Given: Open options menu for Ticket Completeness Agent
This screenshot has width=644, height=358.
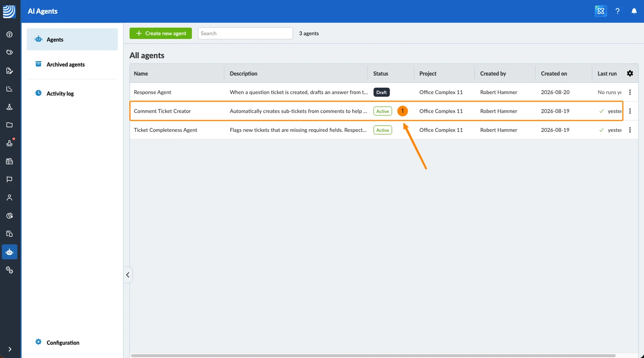Looking at the screenshot, I should pos(630,130).
